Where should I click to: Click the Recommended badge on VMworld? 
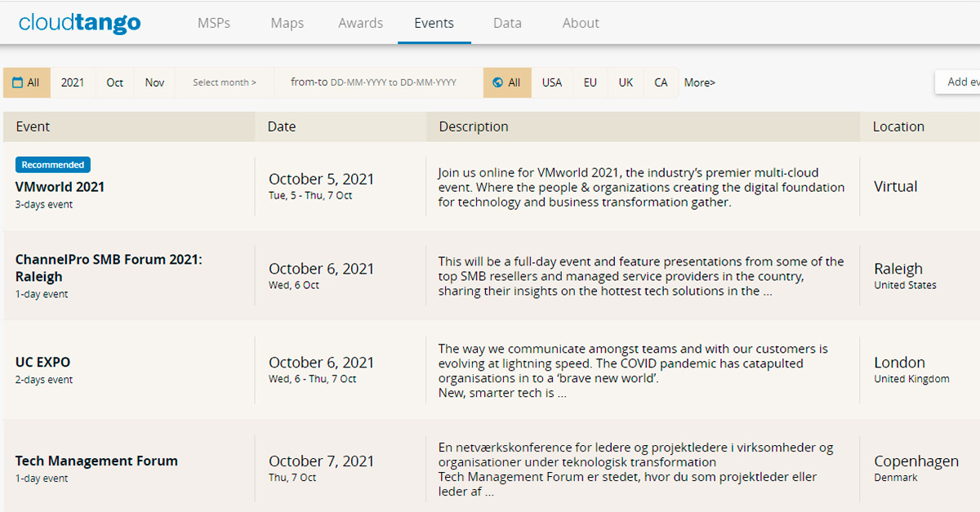tap(53, 165)
